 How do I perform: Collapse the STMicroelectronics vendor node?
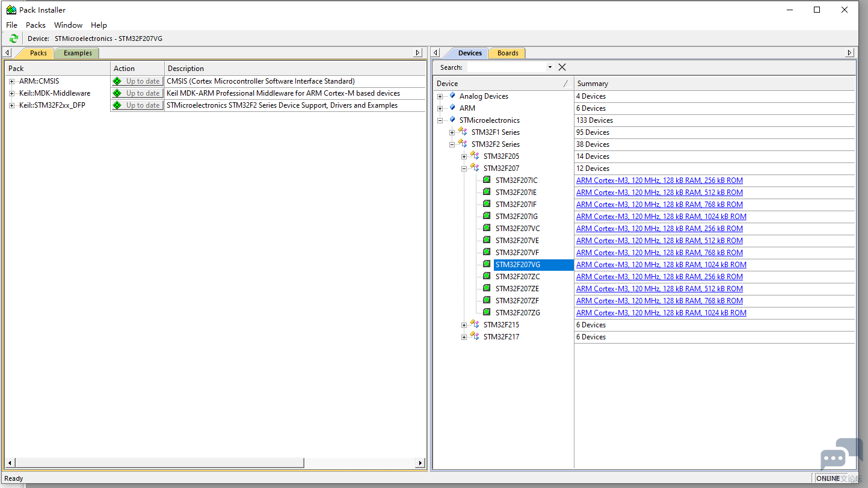click(x=440, y=120)
